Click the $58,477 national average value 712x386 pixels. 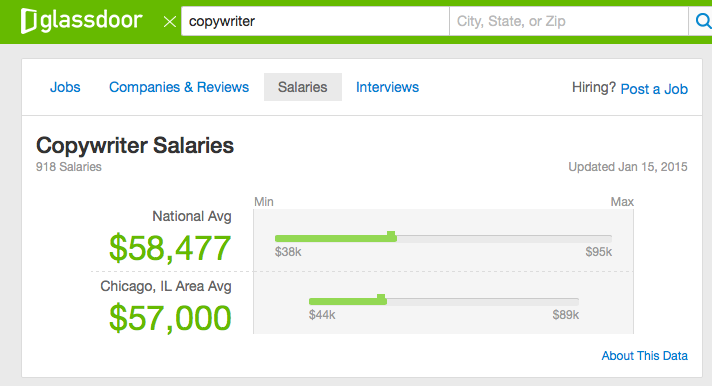[x=170, y=248]
